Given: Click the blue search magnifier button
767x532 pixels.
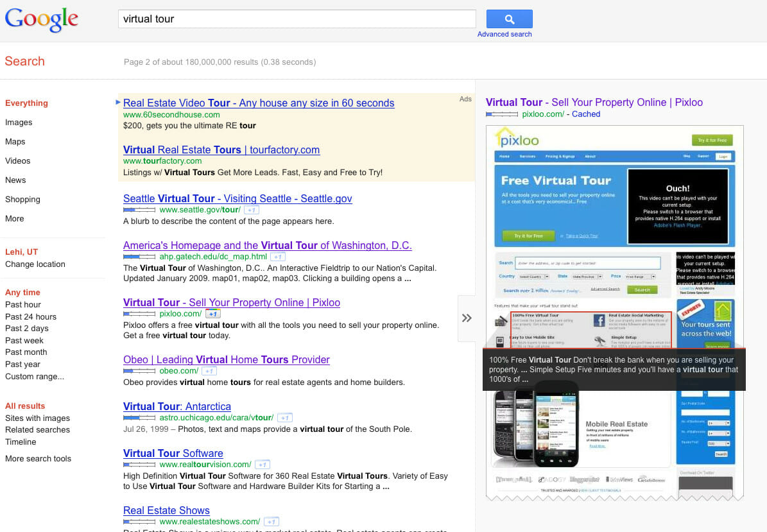Looking at the screenshot, I should tap(509, 19).
